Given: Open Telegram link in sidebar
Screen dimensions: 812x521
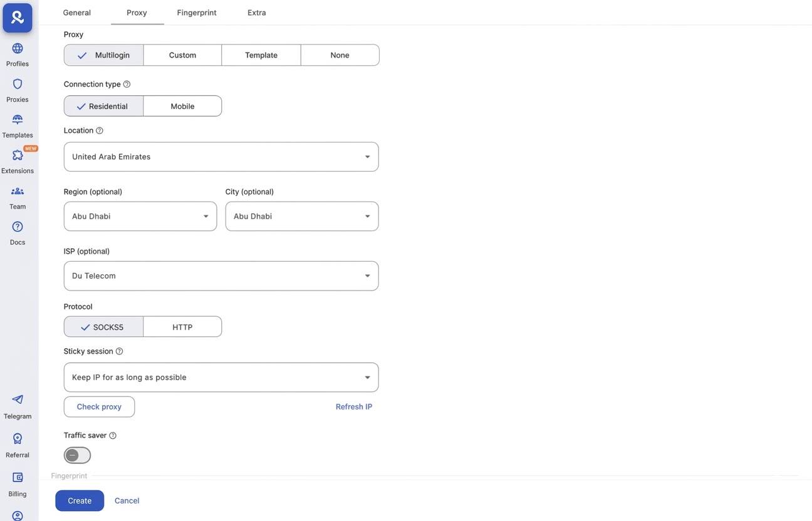Looking at the screenshot, I should (x=18, y=406).
